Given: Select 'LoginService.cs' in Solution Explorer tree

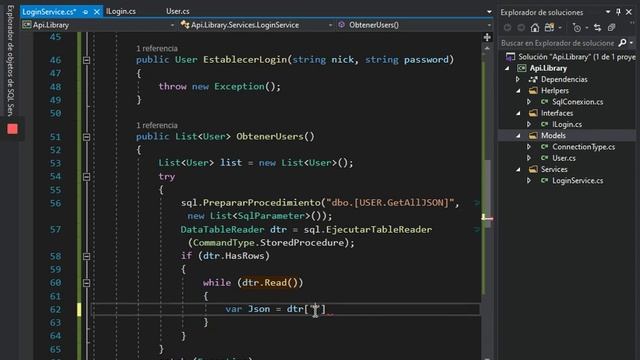Looking at the screenshot, I should tap(578, 180).
